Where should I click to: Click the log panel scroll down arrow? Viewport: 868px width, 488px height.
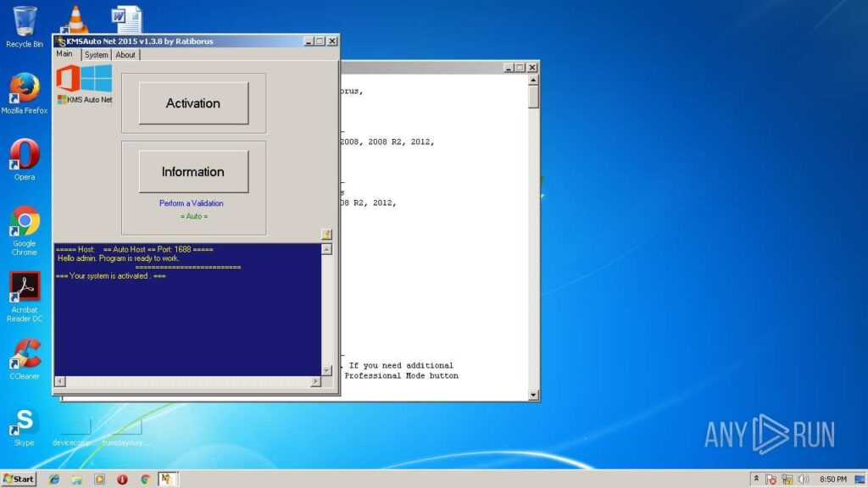[x=326, y=370]
